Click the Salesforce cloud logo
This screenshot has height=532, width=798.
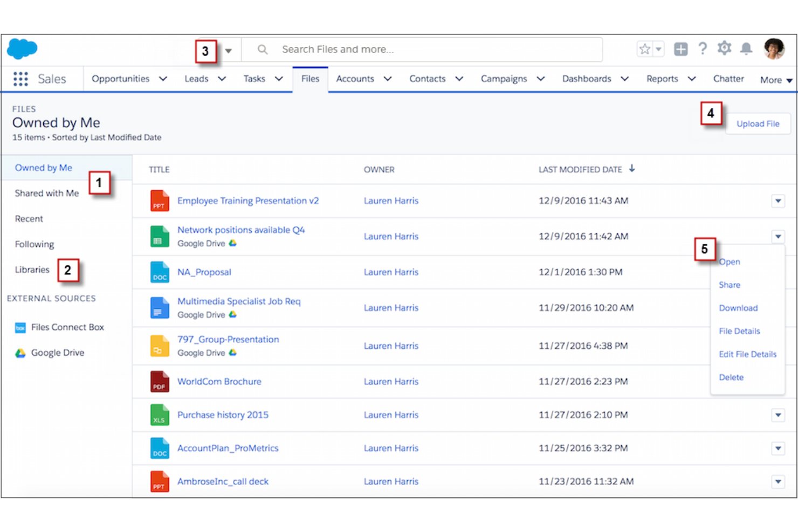click(x=22, y=49)
